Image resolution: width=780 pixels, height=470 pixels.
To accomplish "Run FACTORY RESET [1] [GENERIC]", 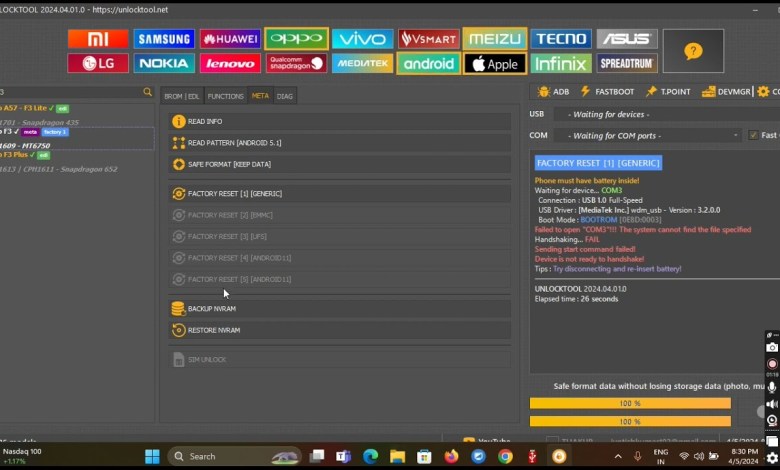I will coord(340,193).
